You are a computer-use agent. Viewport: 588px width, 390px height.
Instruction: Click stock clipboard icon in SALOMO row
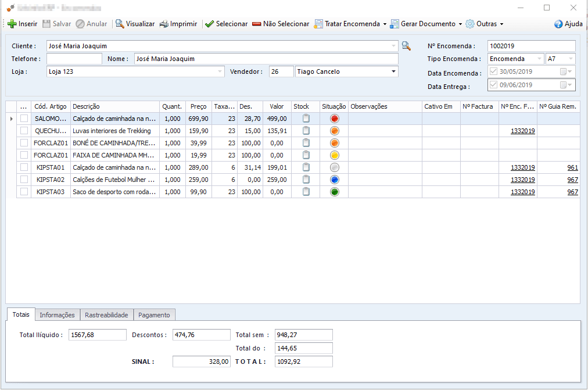[306, 119]
